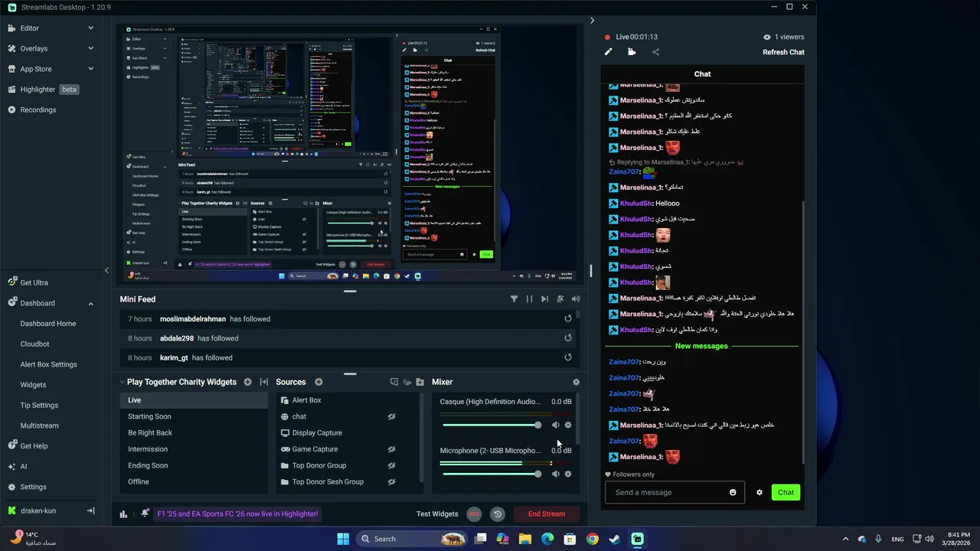This screenshot has height=551, width=980.
Task: Open the Highlighter beta section
Action: 51,90
